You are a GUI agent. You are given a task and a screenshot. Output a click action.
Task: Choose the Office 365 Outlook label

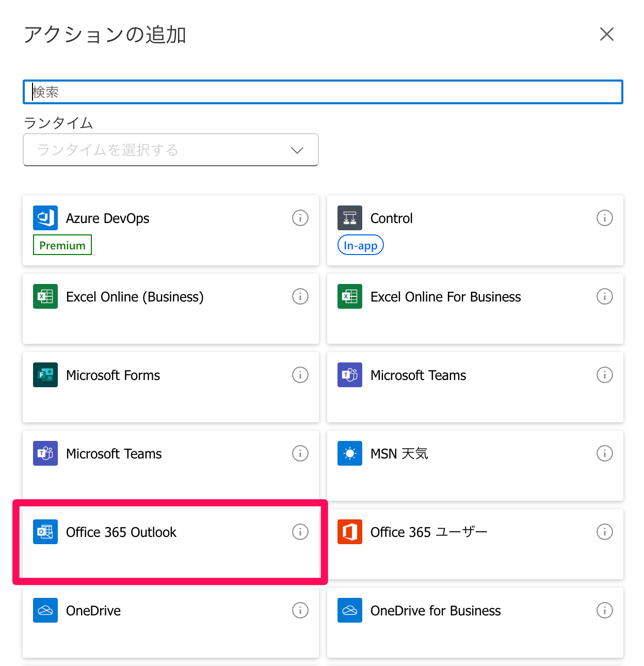pyautogui.click(x=121, y=532)
